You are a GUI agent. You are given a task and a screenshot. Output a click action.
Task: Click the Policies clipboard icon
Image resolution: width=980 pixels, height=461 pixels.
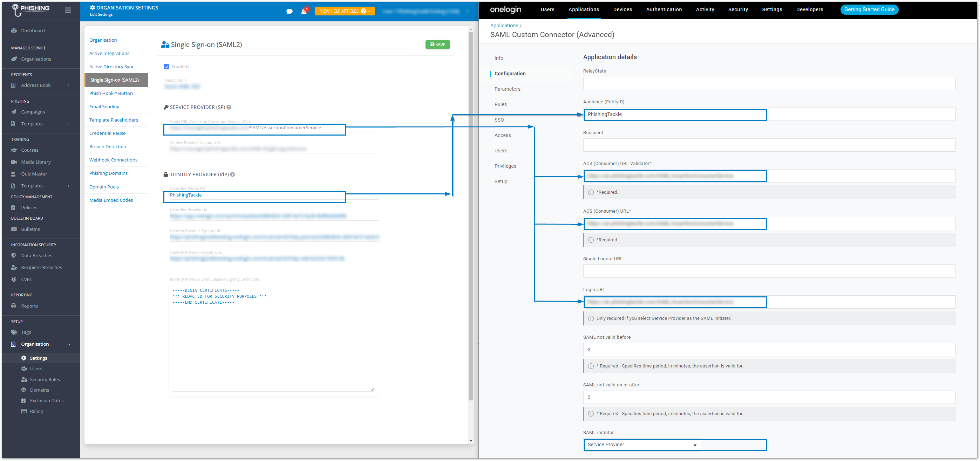click(x=13, y=208)
